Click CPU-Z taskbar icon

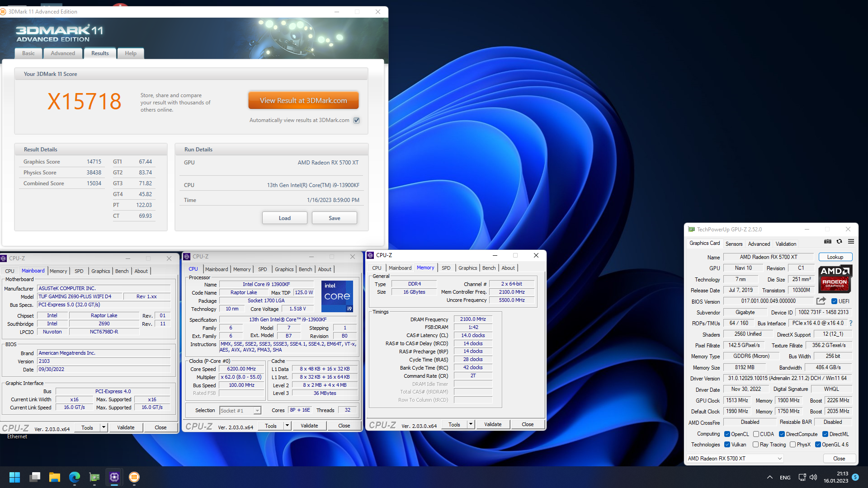coord(114,477)
